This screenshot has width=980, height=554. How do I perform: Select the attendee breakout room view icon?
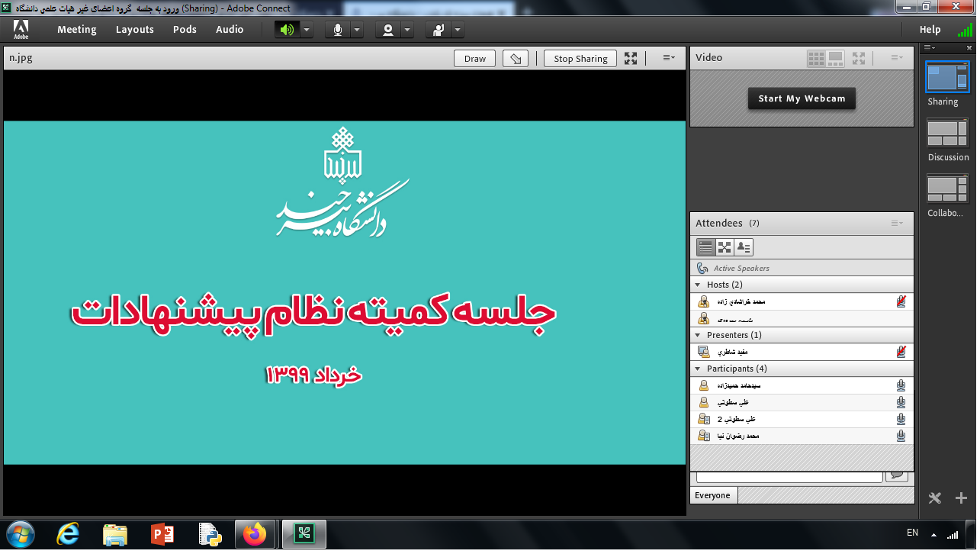coord(725,247)
